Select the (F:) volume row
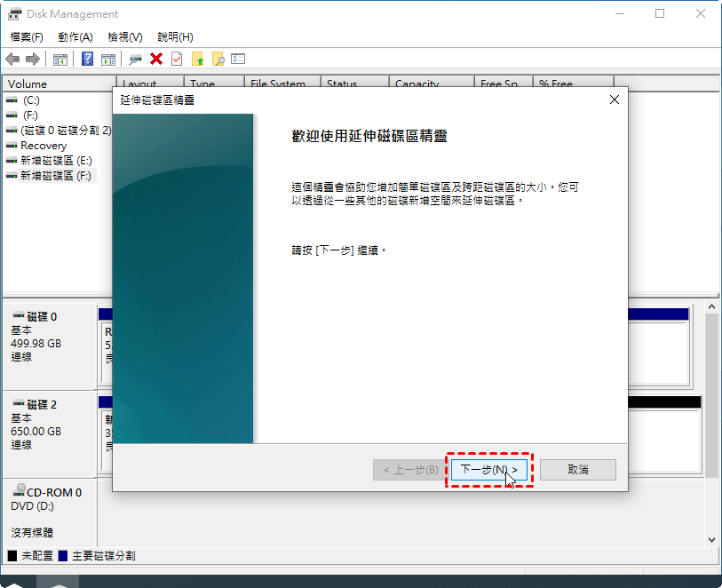 [x=22, y=115]
